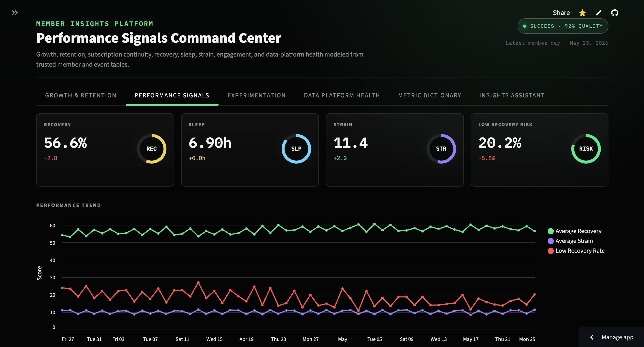Go to Data Platform Health tab
This screenshot has width=644, height=347.
pos(342,95)
